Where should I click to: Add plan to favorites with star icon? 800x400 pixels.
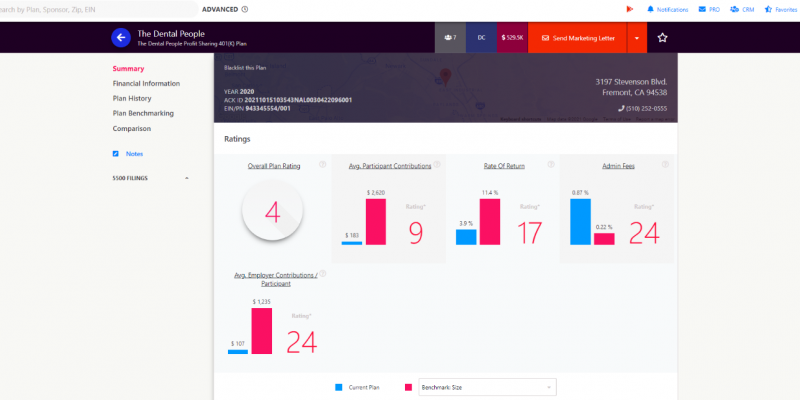coord(662,38)
